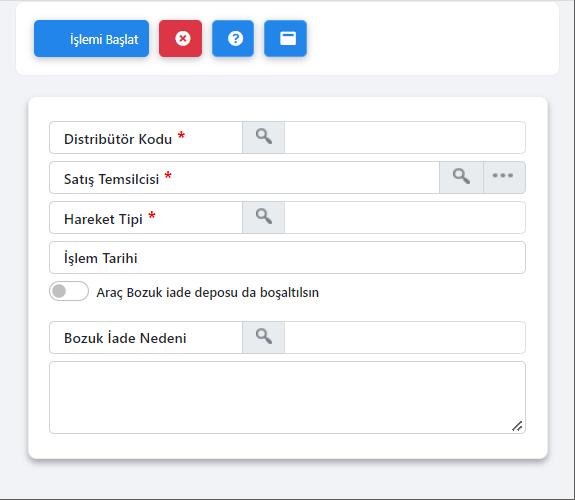Click the red cancel X button
This screenshot has height=500, width=575.
(180, 39)
